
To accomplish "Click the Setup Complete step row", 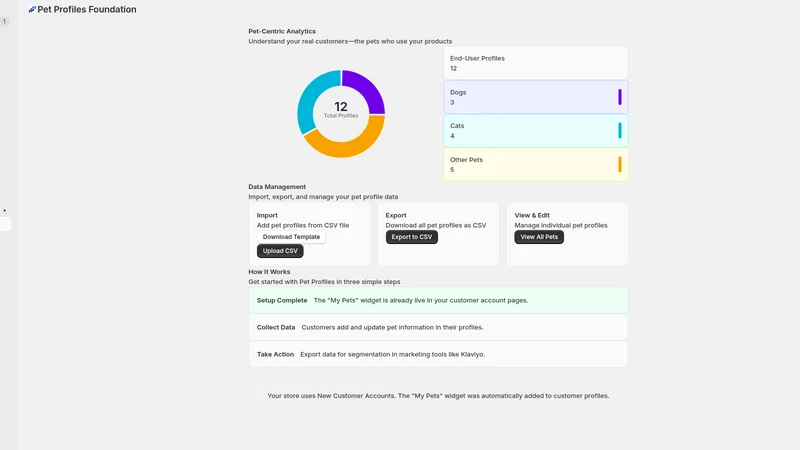I will coord(438,301).
